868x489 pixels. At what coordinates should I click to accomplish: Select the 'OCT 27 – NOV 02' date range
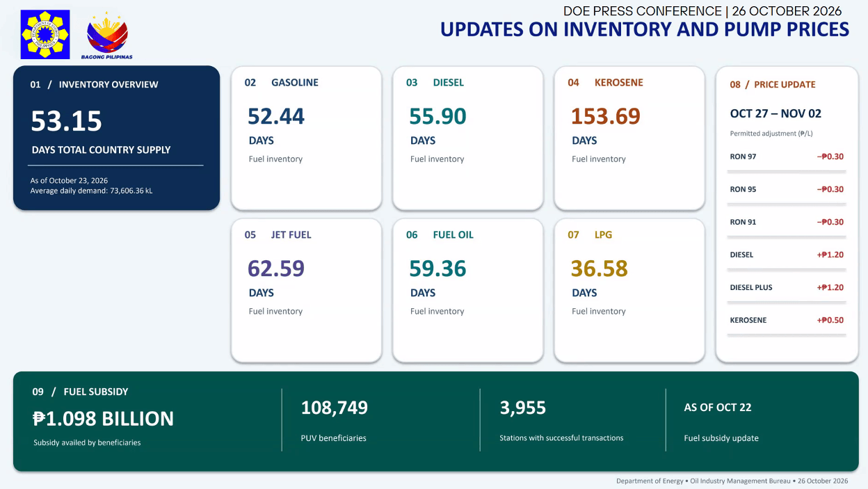775,113
